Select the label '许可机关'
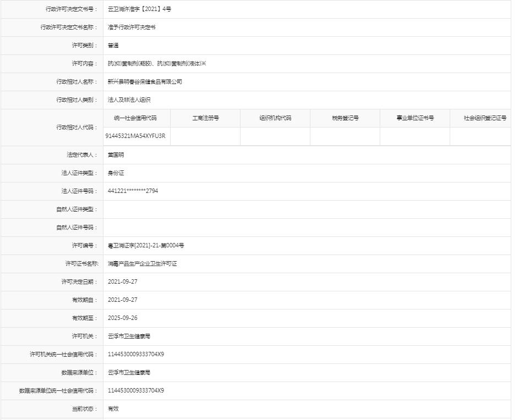 (x=85, y=336)
